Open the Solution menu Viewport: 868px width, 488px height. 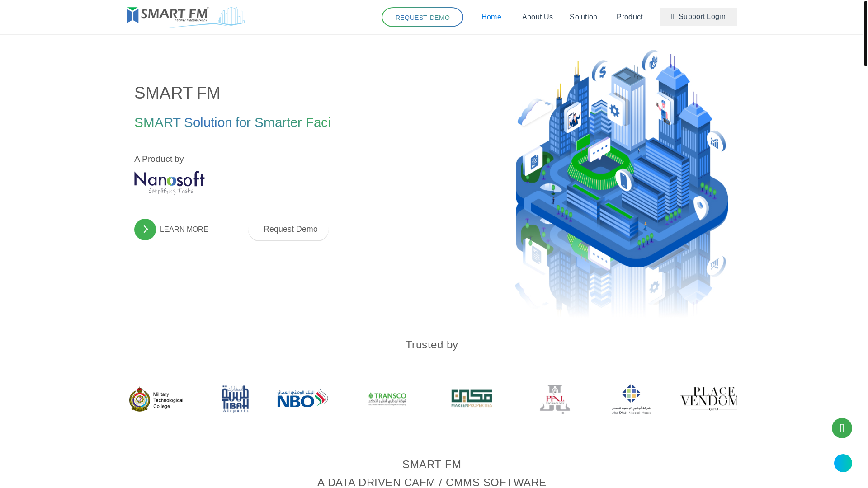pos(583,17)
